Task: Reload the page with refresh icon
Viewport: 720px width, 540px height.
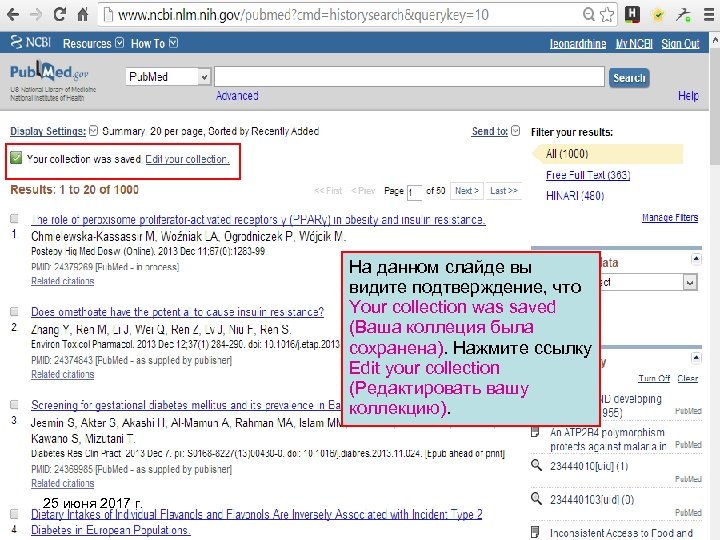Action: click(x=59, y=14)
